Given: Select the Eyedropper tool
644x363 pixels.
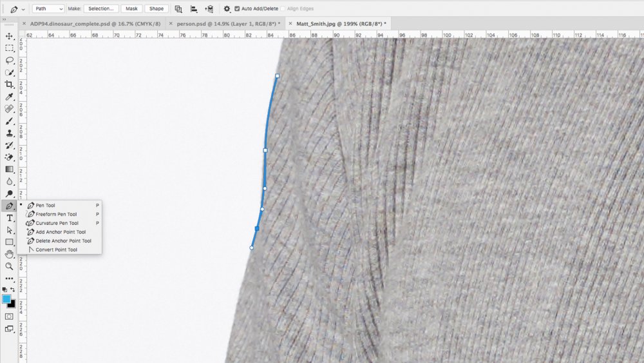Looking at the screenshot, I should point(9,97).
